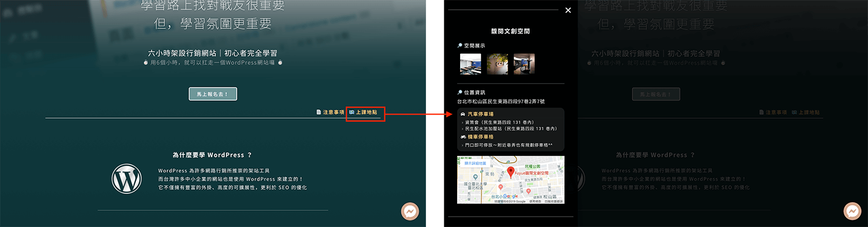868x227 pixels.
Task: Open the Messenger chat bubble on right page
Action: (852, 211)
